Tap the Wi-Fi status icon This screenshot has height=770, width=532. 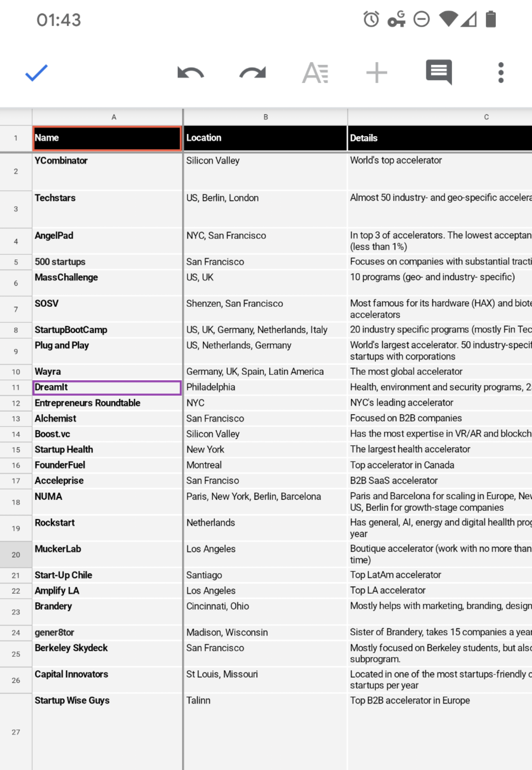tap(448, 19)
